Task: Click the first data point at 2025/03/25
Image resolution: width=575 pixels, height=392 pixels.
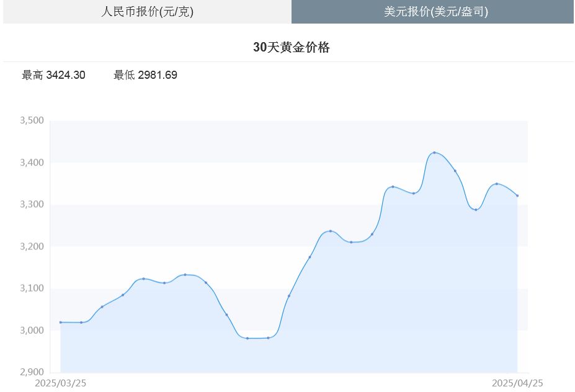Action: (61, 323)
